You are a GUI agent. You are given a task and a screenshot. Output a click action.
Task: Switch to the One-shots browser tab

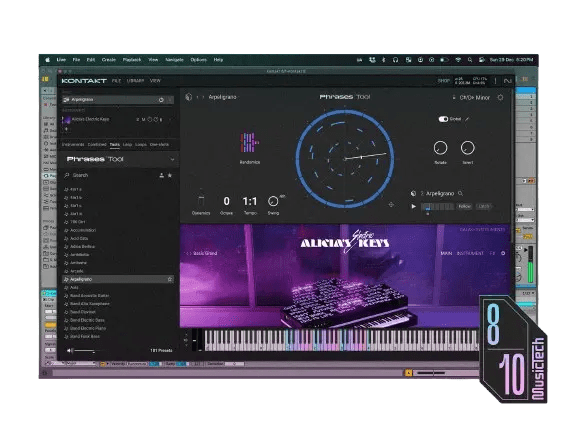[159, 145]
